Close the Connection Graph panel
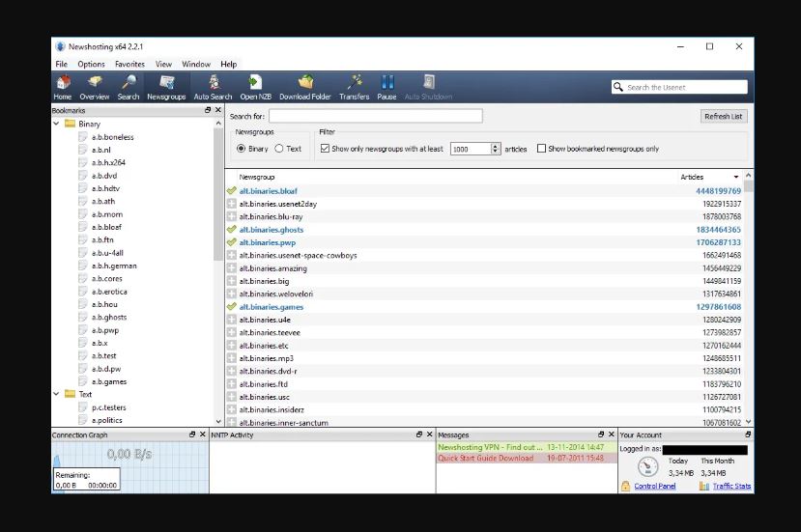The image size is (801, 532). click(x=202, y=434)
